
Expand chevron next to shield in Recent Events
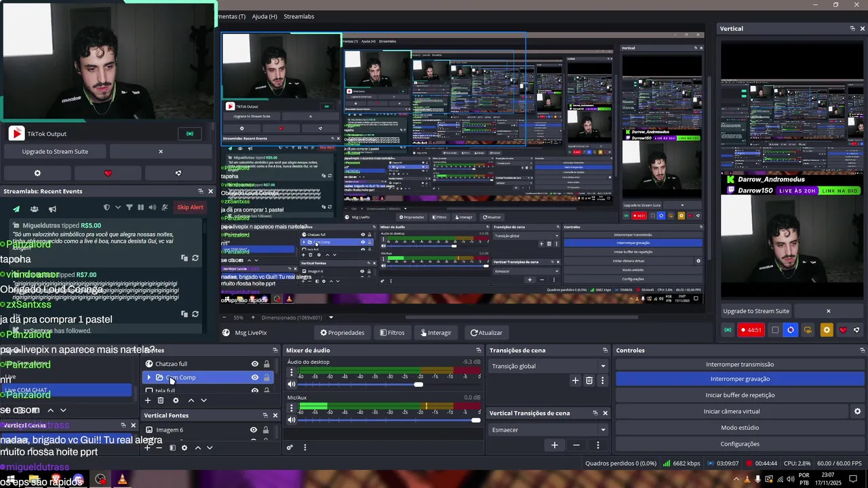click(x=118, y=207)
